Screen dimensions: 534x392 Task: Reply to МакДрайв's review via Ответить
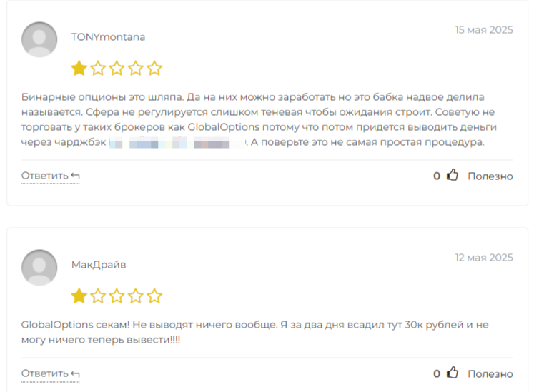51,373
